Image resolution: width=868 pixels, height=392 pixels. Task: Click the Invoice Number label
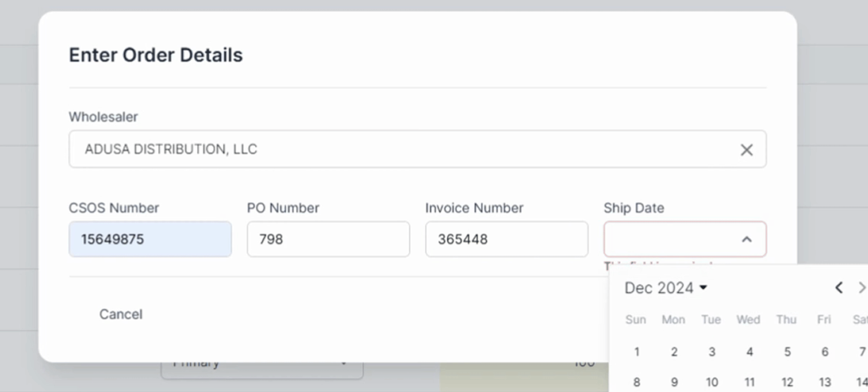(x=474, y=208)
